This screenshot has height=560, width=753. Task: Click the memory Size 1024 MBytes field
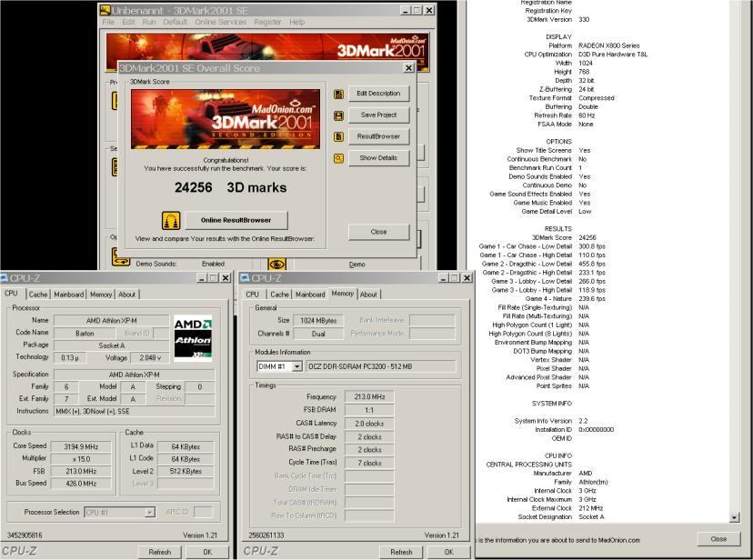tap(318, 321)
